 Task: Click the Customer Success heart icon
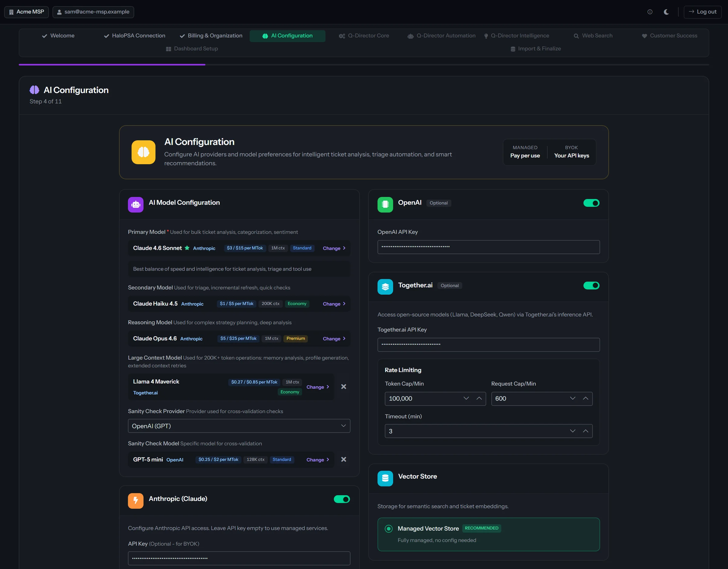(644, 36)
